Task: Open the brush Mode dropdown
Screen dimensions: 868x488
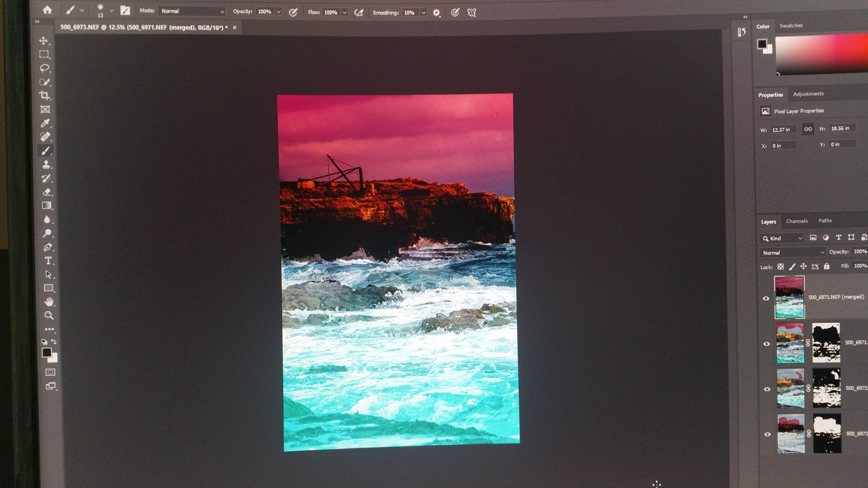Action: (192, 11)
